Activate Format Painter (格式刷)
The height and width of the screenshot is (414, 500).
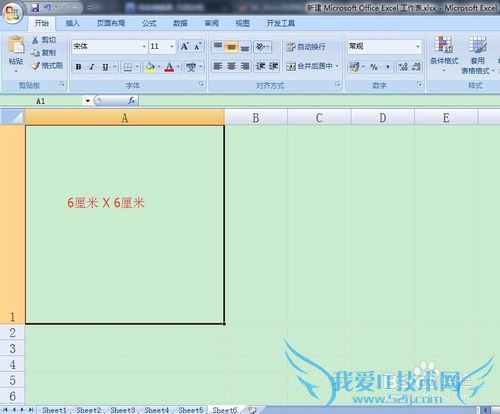pos(47,65)
